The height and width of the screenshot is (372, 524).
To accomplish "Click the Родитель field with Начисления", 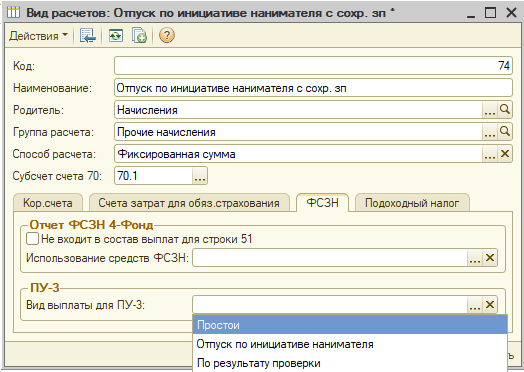I will point(298,110).
